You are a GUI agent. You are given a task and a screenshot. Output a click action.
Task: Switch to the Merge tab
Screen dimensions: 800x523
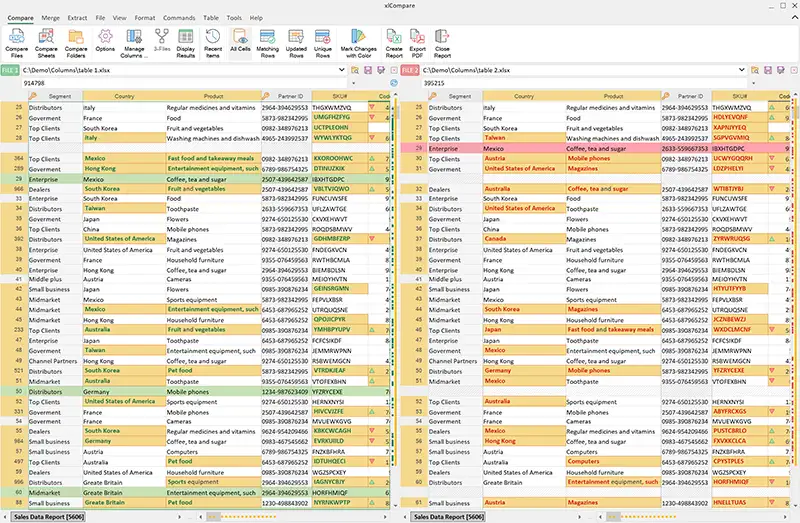[x=51, y=18]
